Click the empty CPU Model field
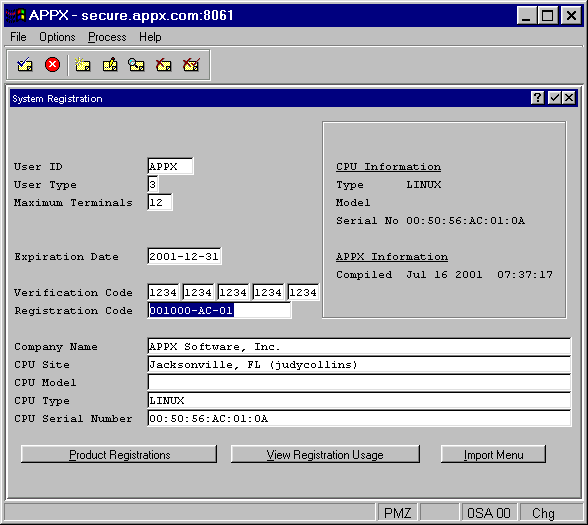Image resolution: width=588 pixels, height=525 pixels. [x=359, y=382]
